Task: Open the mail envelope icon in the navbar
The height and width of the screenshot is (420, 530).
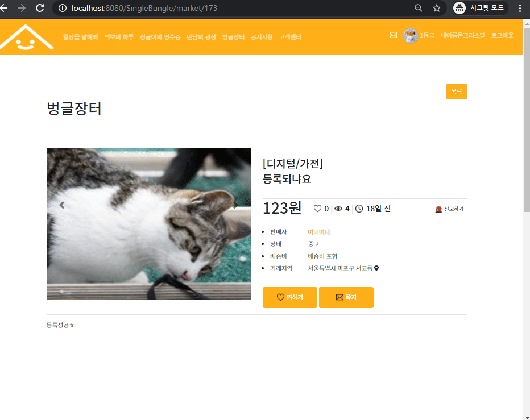Action: 393,35
